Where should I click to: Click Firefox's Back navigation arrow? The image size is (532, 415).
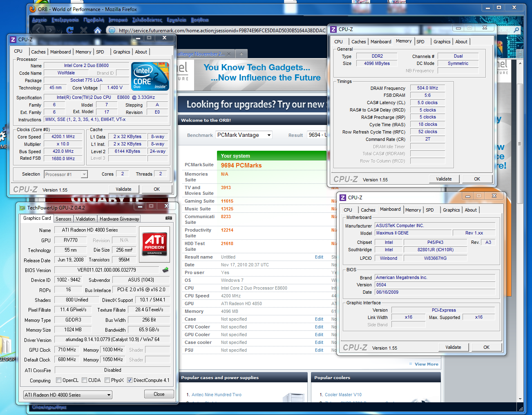(x=38, y=30)
